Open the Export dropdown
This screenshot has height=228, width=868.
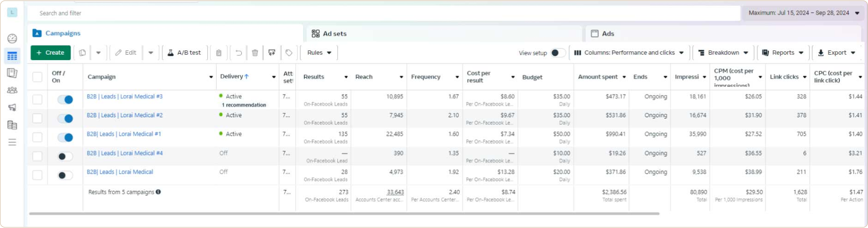point(836,53)
